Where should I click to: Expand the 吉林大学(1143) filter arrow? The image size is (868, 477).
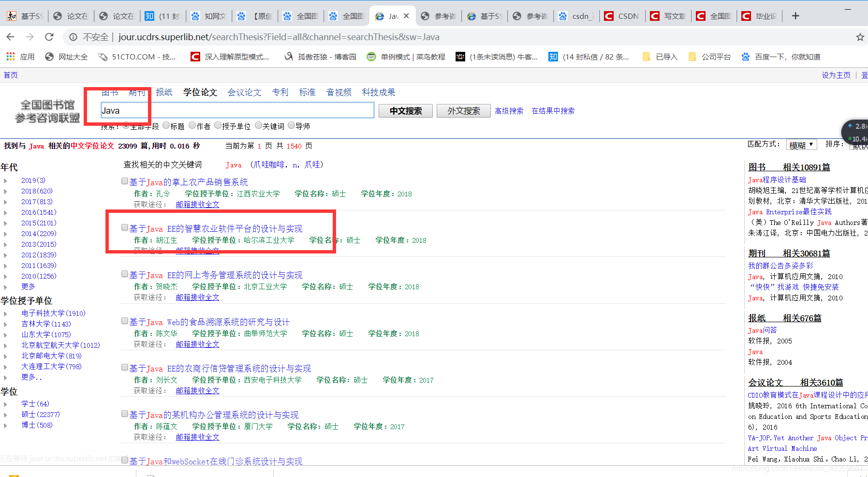pyautogui.click(x=5, y=325)
